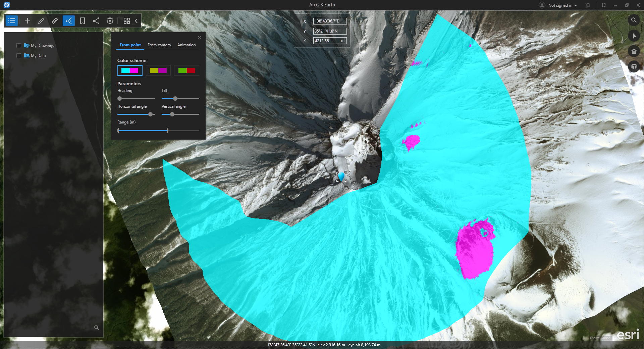Image resolution: width=644 pixels, height=349 pixels.
Task: Toggle the 3D cube view button
Action: 634,66
